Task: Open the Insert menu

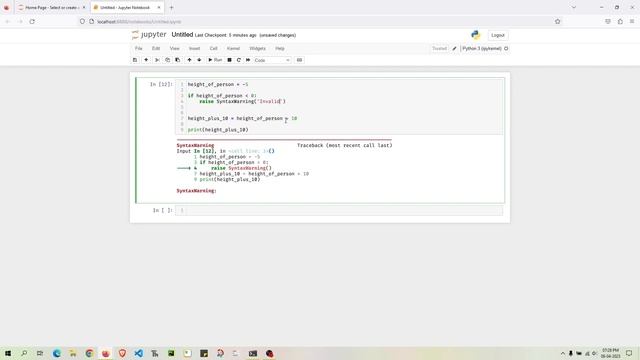Action: click(x=194, y=48)
